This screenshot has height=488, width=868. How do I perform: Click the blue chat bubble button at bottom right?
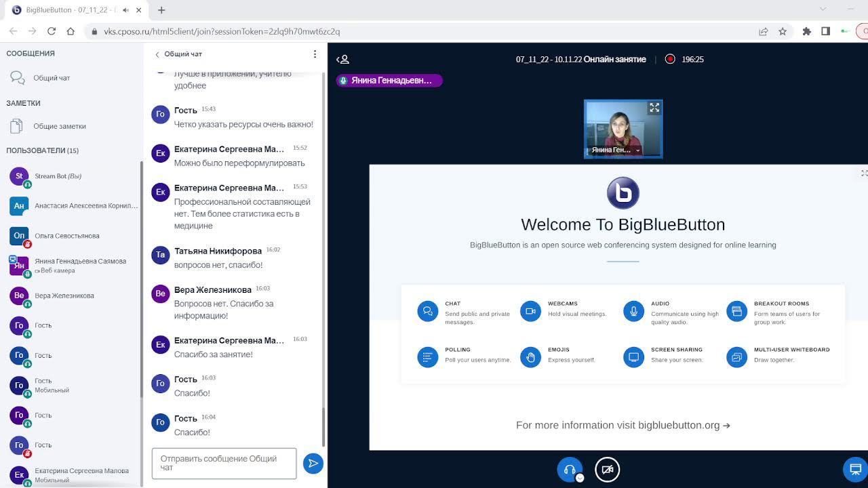[x=855, y=469]
